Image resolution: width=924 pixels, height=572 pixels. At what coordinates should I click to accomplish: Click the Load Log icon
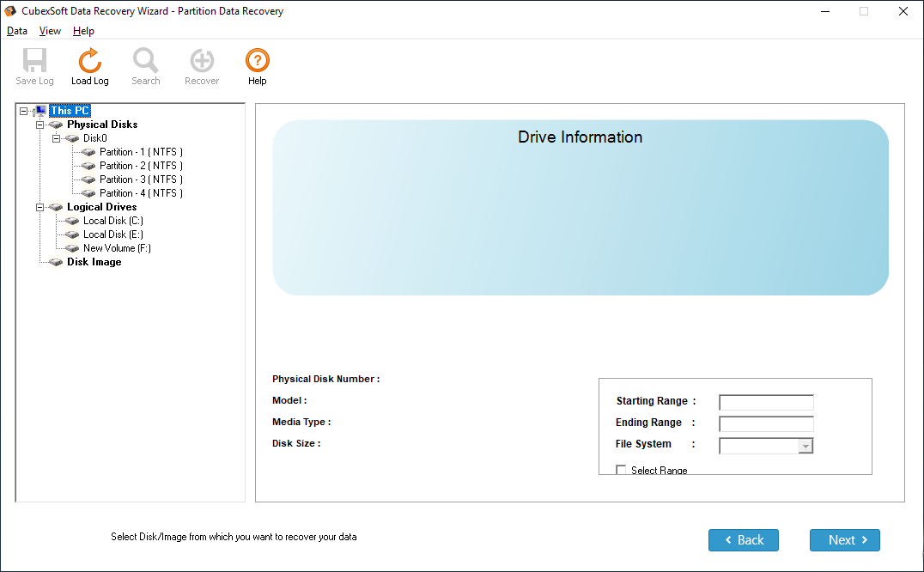click(89, 61)
